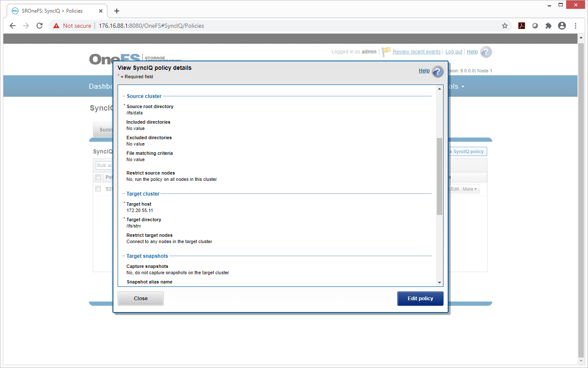This screenshot has height=368, width=588.
Task: Reload the page
Action: tap(39, 26)
